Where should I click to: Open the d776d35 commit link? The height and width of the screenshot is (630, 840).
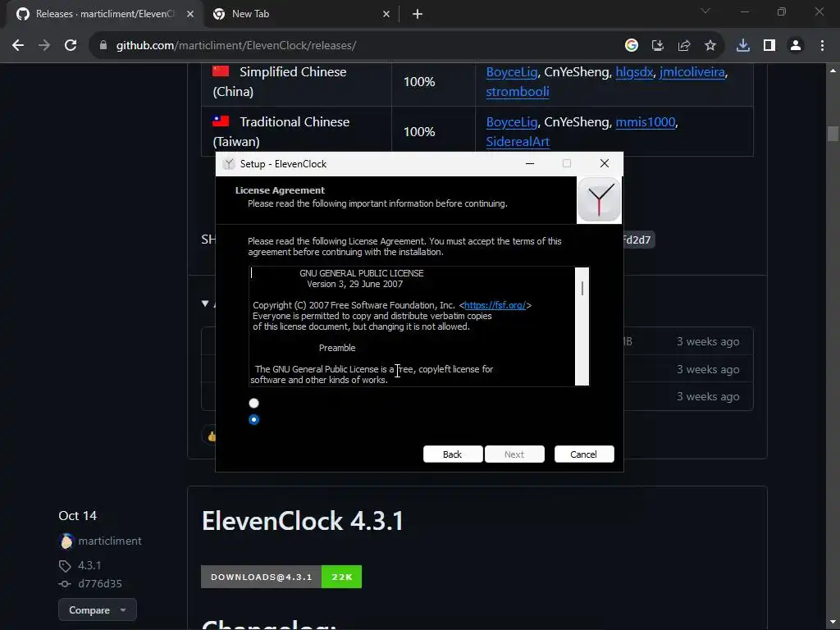(x=100, y=583)
